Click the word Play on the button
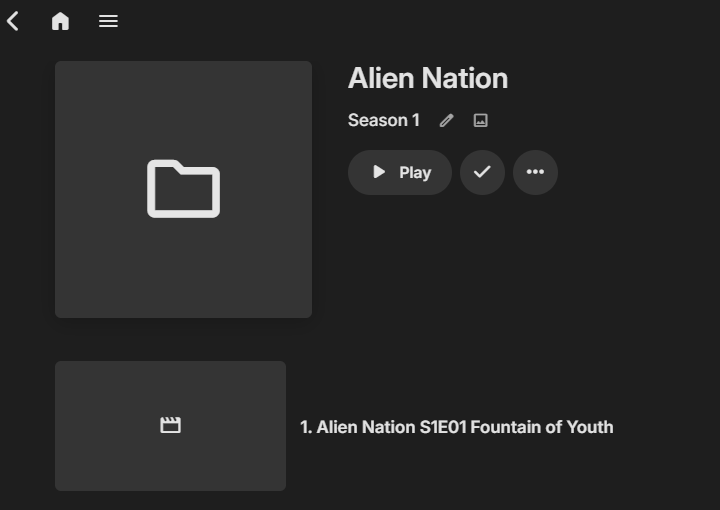 [x=415, y=172]
